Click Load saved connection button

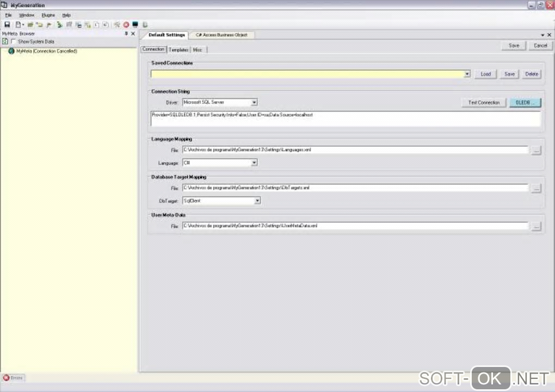coord(485,74)
